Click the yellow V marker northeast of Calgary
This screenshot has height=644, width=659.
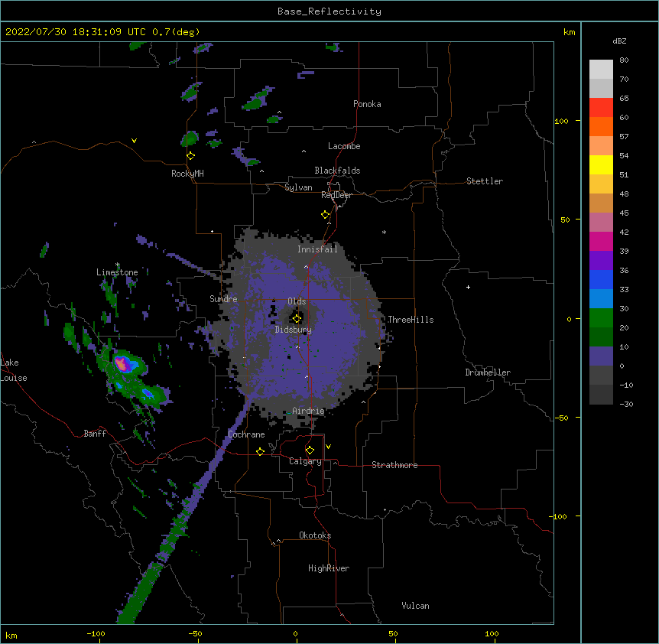coord(328,447)
